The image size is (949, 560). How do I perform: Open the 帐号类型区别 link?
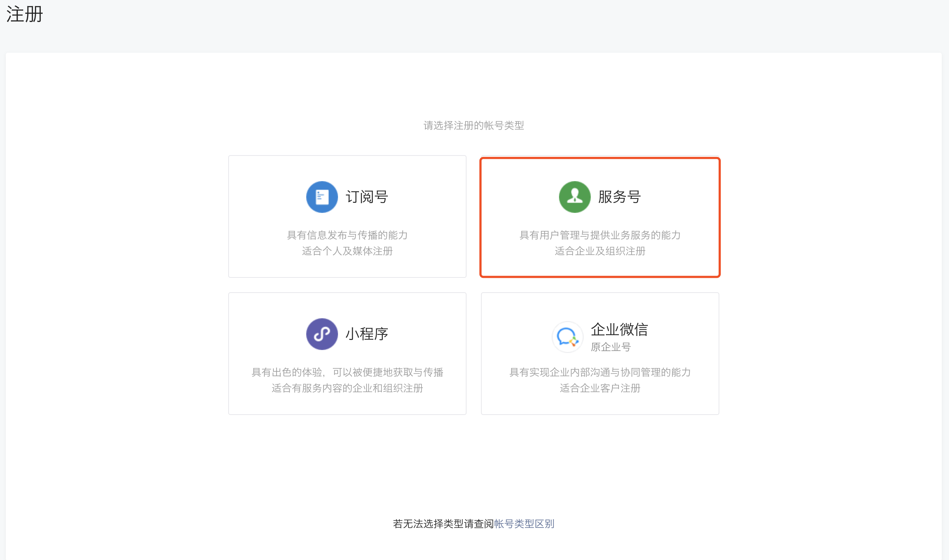(524, 524)
